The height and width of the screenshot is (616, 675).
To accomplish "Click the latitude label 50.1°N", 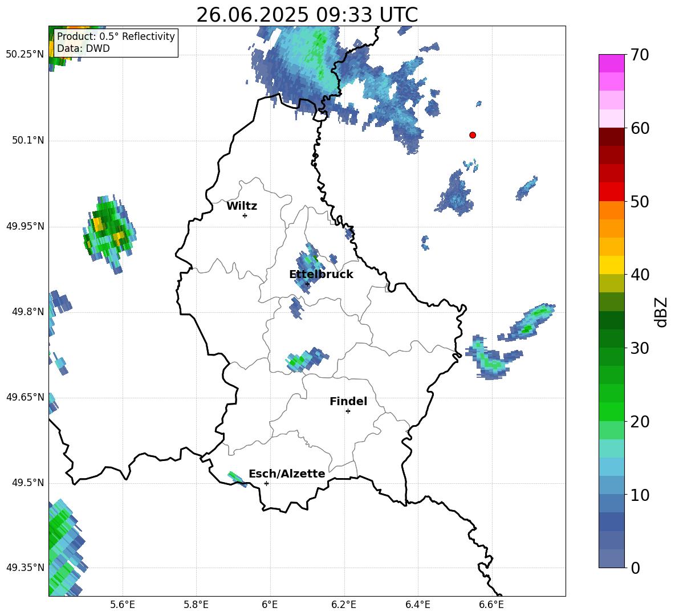I will coord(27,141).
